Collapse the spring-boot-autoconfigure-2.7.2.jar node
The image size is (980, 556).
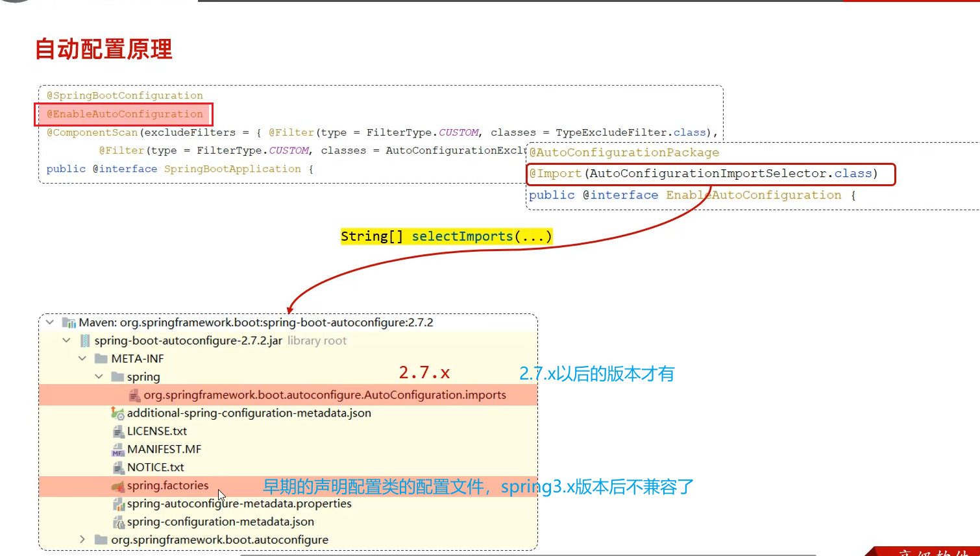tap(66, 341)
